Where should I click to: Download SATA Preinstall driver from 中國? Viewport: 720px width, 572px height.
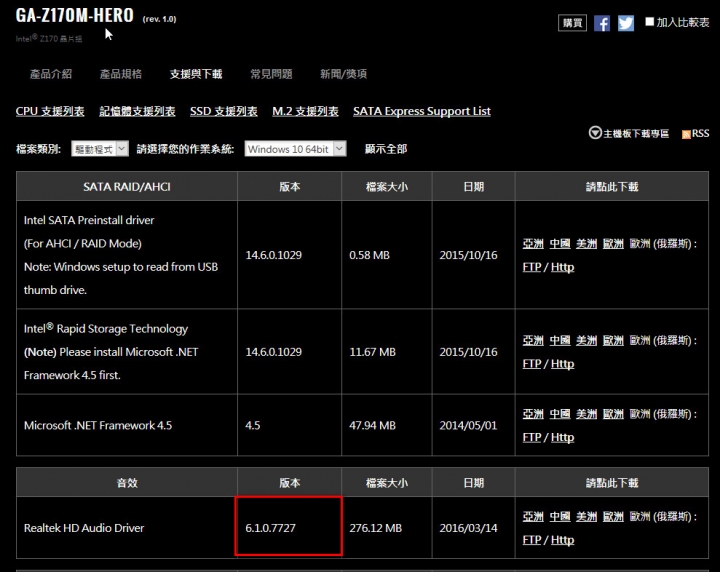point(560,244)
